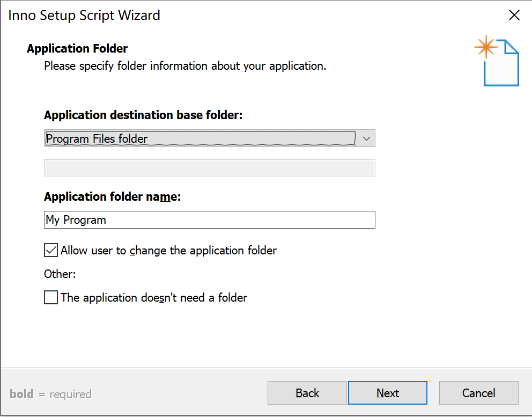The width and height of the screenshot is (532, 417).
Task: Cancel the Inno Setup Script Wizard
Action: (478, 392)
